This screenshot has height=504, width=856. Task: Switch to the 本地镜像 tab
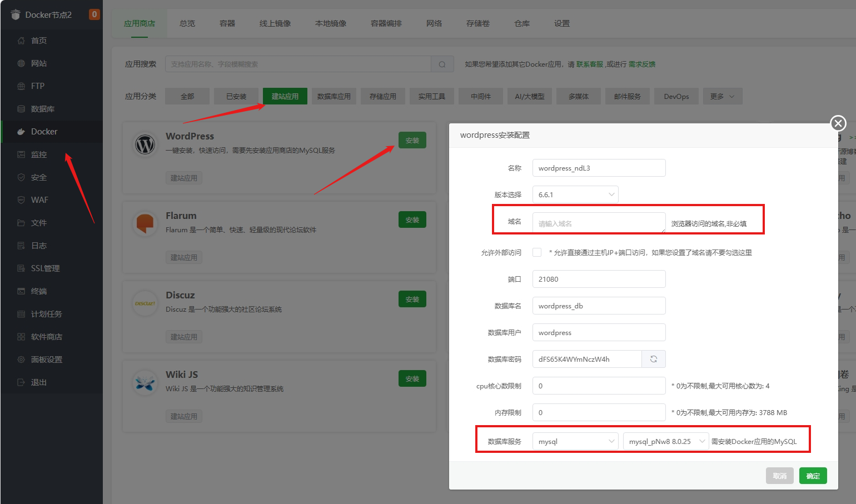331,23
